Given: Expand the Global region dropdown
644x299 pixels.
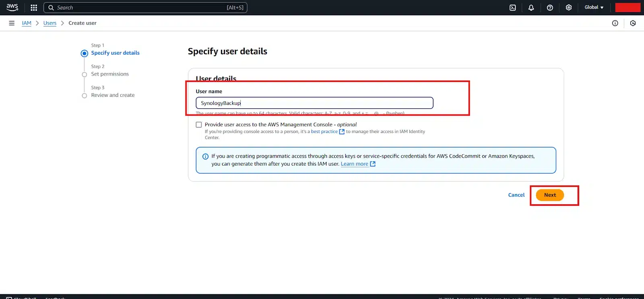Looking at the screenshot, I should 594,8.
